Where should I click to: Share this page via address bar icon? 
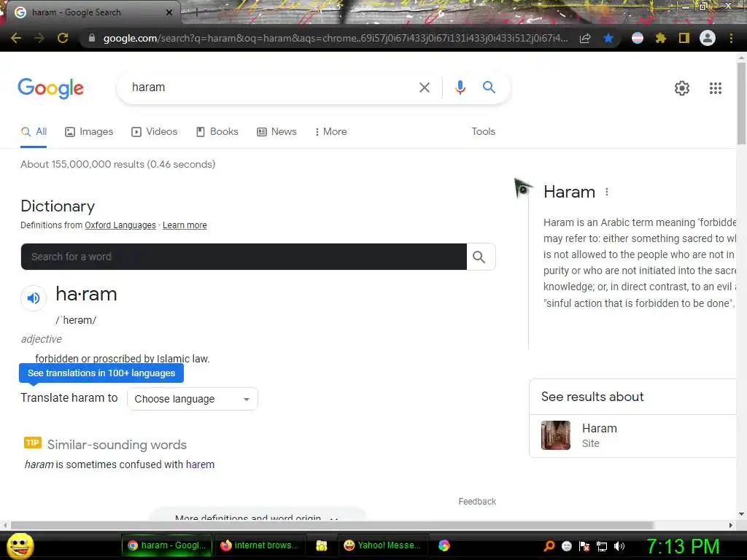pyautogui.click(x=585, y=38)
